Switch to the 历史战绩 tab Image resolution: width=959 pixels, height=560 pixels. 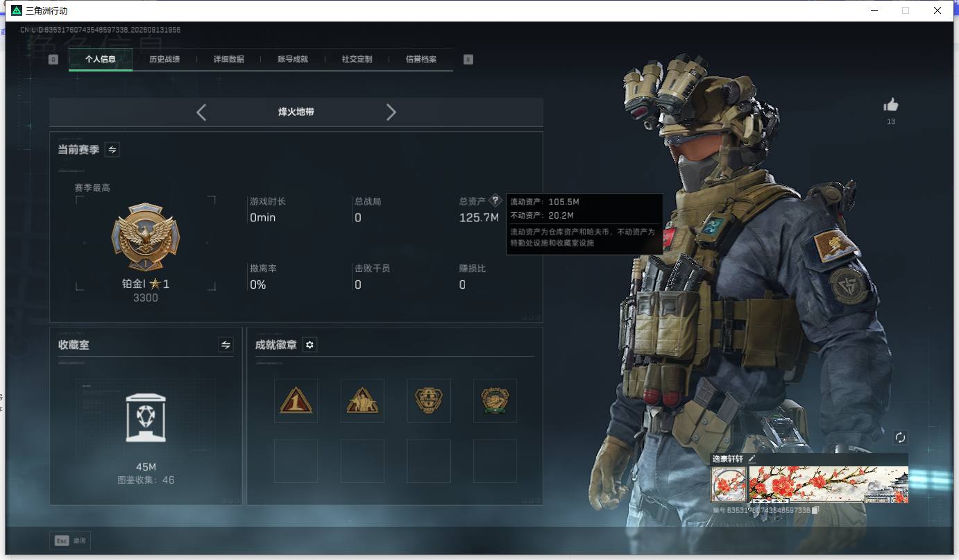[164, 60]
